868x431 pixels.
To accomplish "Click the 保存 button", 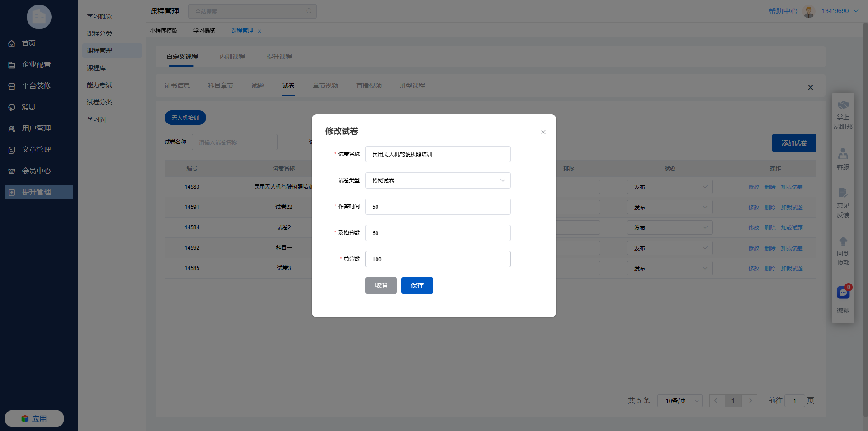I will click(417, 285).
